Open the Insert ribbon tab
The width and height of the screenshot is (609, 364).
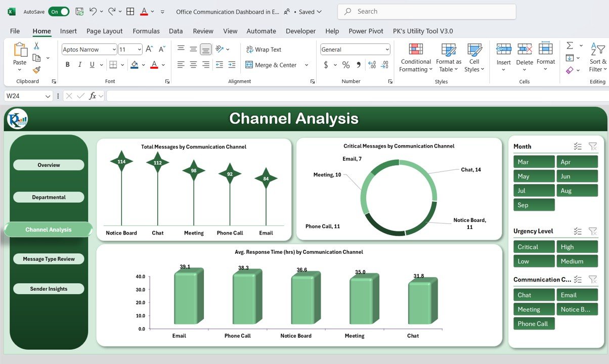(68, 31)
